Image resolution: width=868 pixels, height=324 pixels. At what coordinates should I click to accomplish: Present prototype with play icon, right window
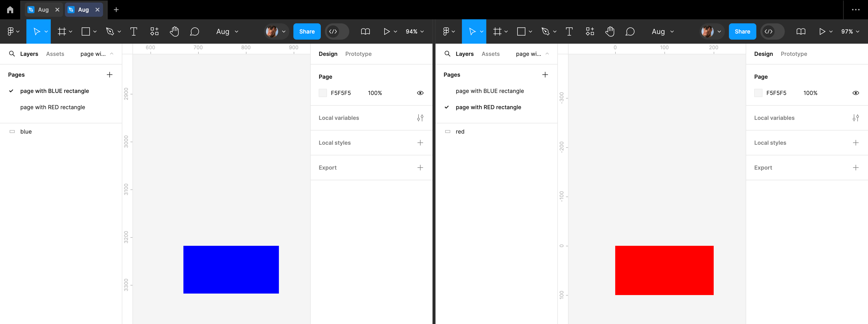[x=822, y=31]
